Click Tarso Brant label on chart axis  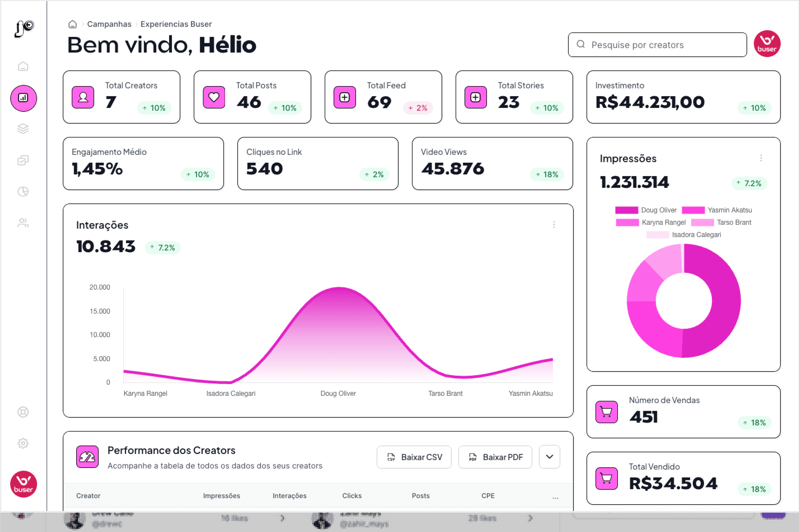point(445,394)
